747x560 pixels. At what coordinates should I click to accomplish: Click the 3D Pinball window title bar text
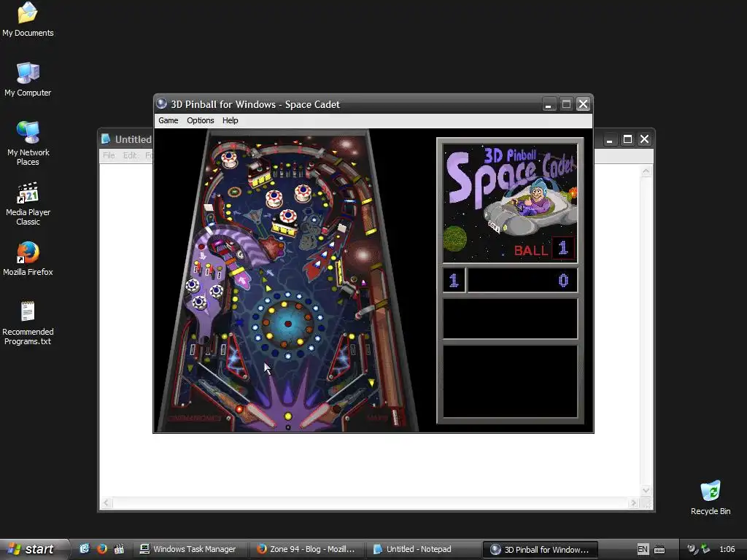click(x=255, y=104)
